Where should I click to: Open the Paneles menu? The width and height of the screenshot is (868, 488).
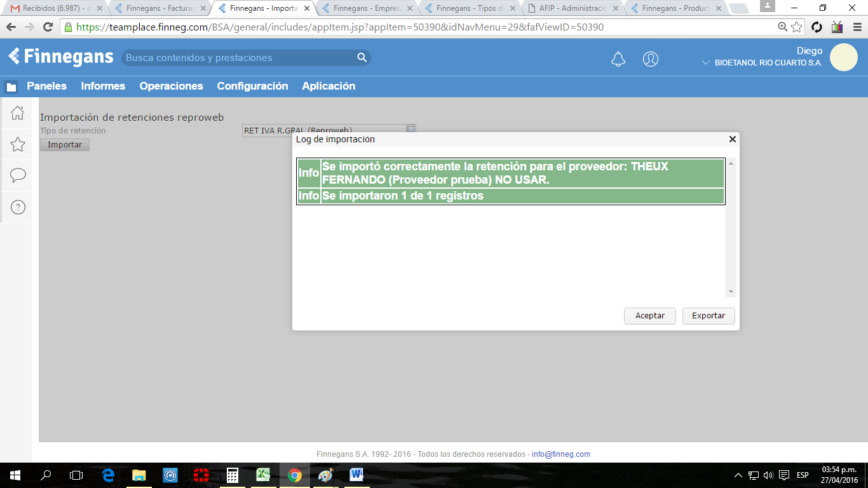(x=46, y=86)
